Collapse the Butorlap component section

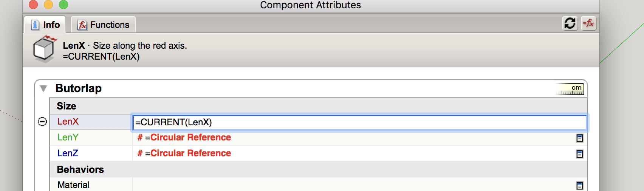click(43, 88)
